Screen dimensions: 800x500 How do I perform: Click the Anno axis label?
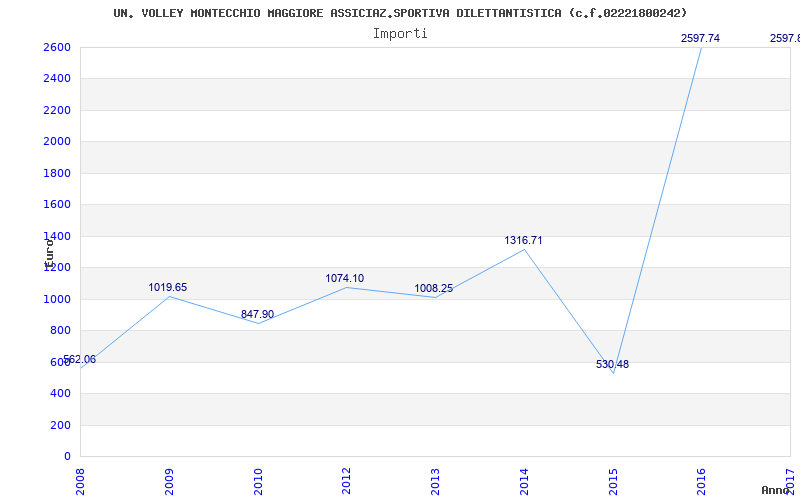pos(775,490)
